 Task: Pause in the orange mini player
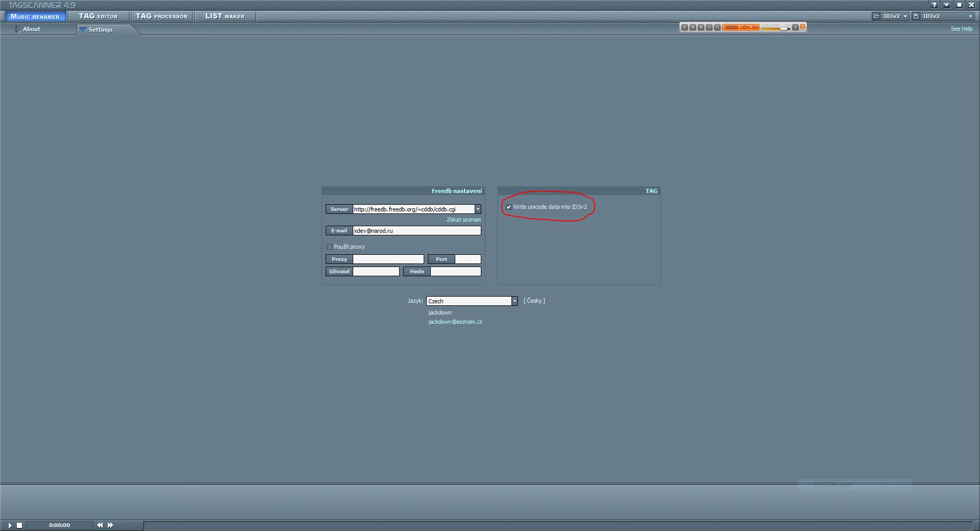click(693, 27)
